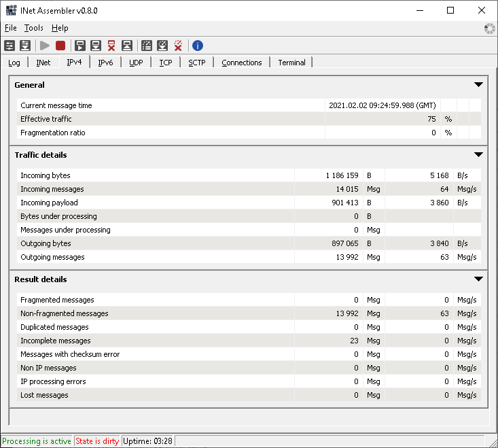Switch to the IPv6 tab
This screenshot has width=498, height=448.
tap(105, 63)
